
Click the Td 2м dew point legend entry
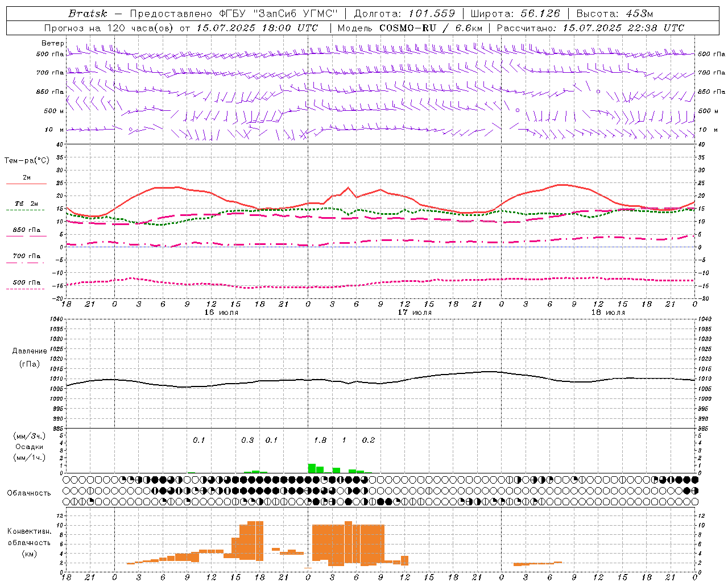(26, 203)
